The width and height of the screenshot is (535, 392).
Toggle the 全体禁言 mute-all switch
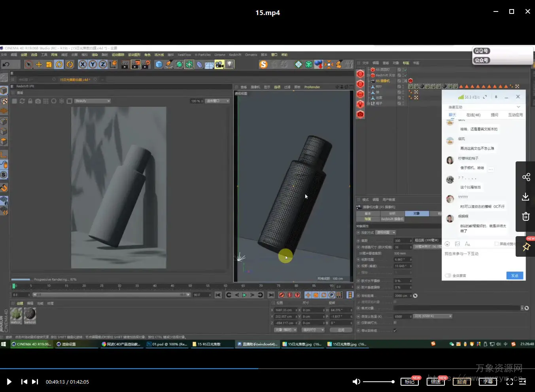point(448,276)
